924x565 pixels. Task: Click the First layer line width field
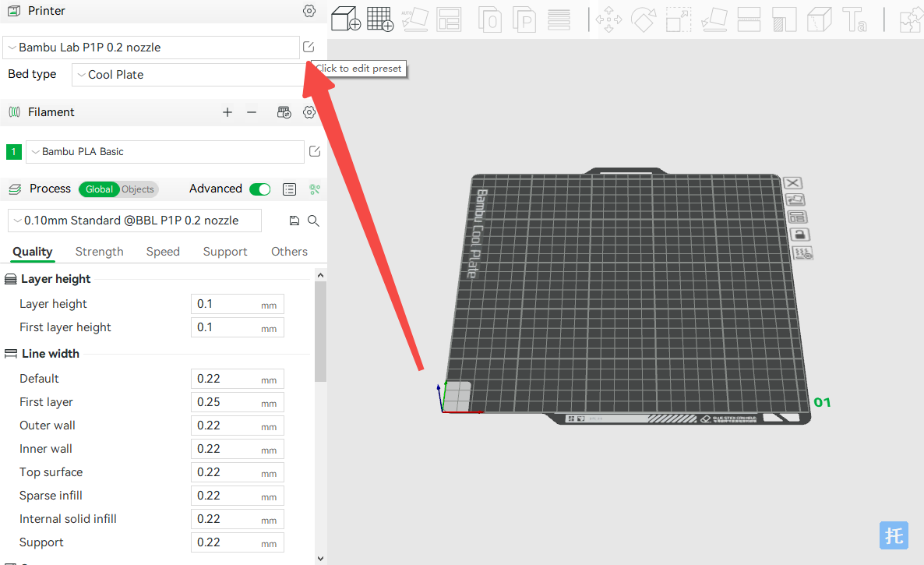click(x=238, y=402)
